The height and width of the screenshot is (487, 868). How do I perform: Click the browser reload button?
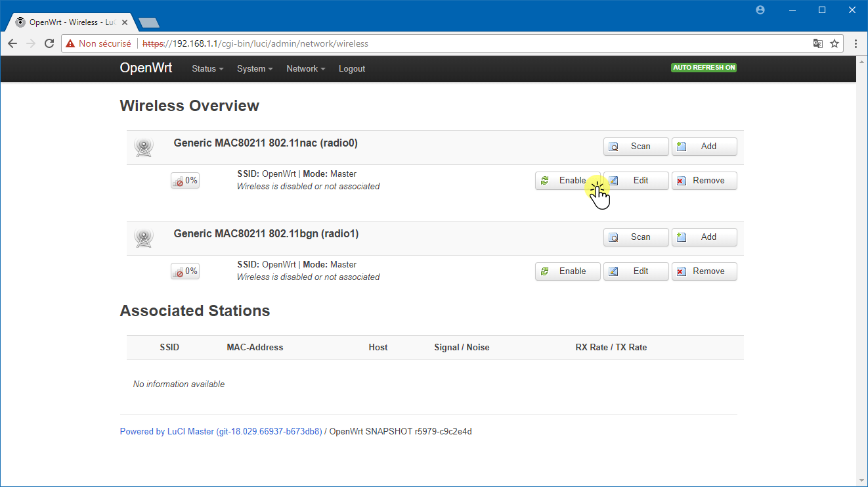pos(49,43)
